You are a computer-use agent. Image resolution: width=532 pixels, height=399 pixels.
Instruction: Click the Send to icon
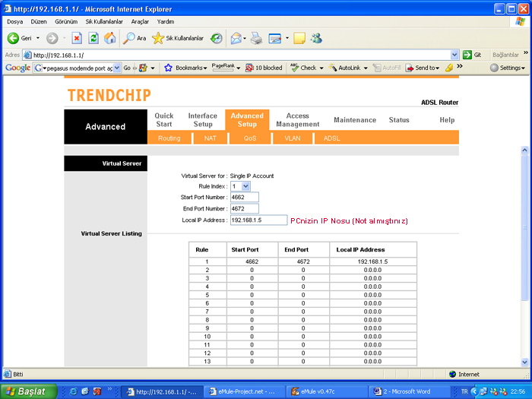pos(410,68)
